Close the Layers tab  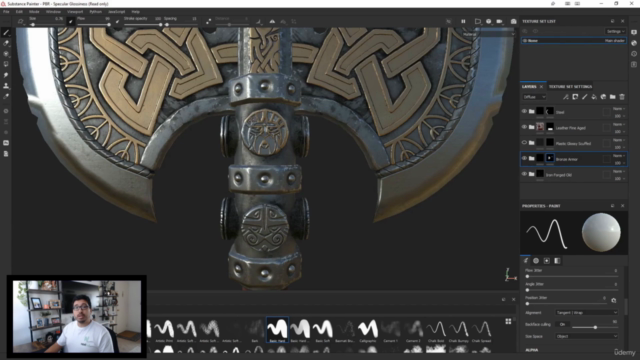coord(541,87)
